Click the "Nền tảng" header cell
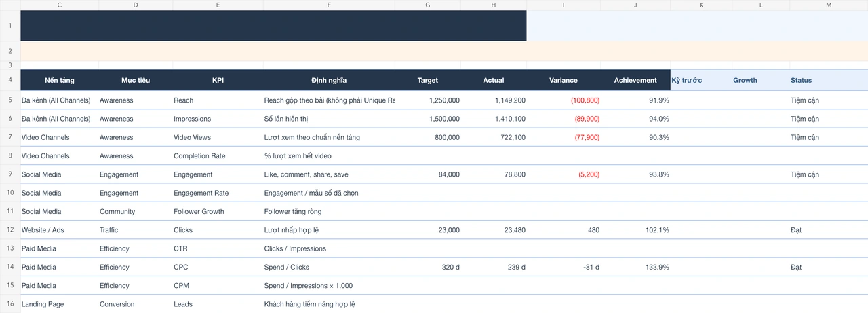The width and height of the screenshot is (868, 313). (60, 80)
